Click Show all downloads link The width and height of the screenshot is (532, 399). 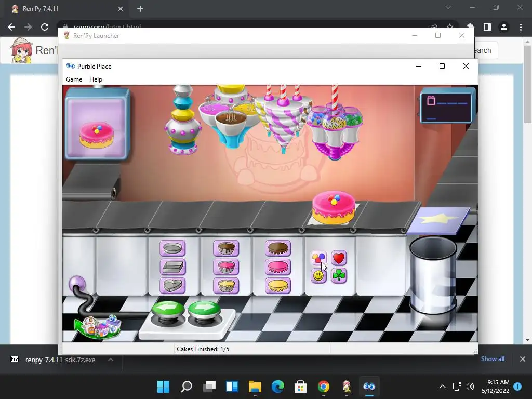coord(493,359)
